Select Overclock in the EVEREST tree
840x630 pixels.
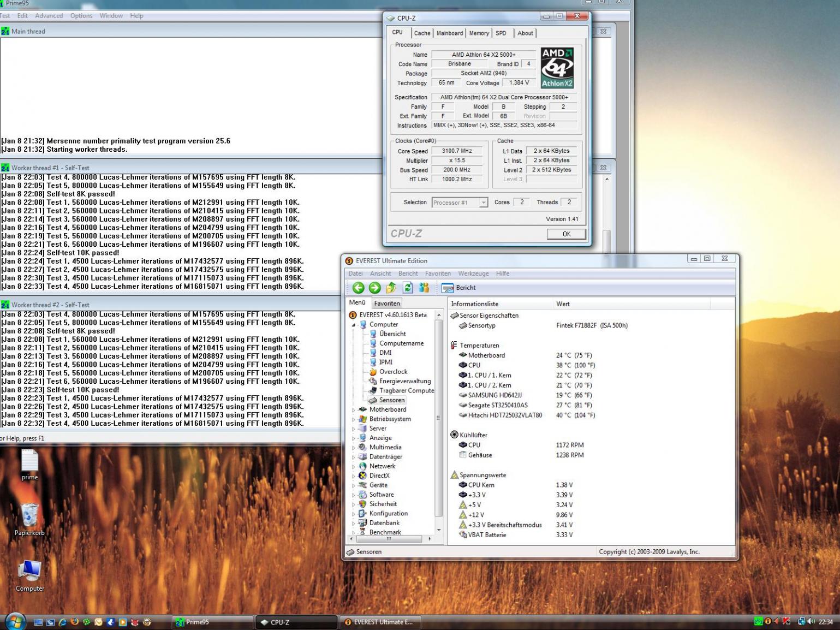[x=393, y=372]
